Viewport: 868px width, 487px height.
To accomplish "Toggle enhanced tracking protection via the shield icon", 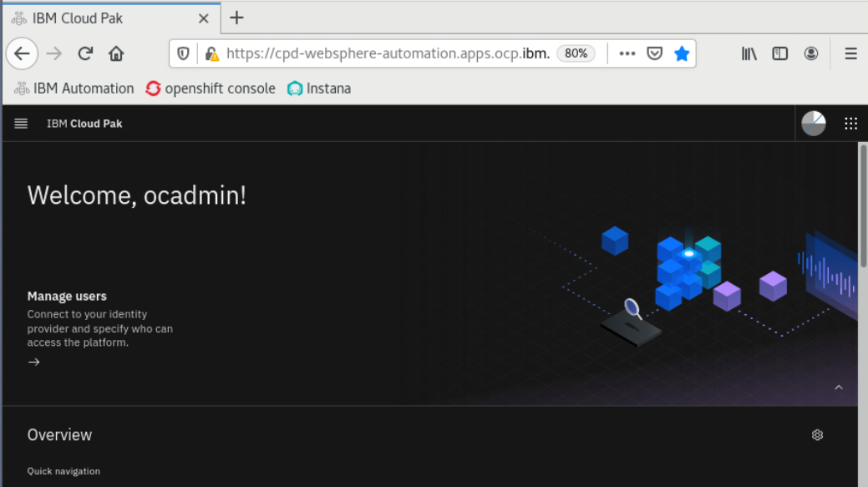I will tap(183, 52).
